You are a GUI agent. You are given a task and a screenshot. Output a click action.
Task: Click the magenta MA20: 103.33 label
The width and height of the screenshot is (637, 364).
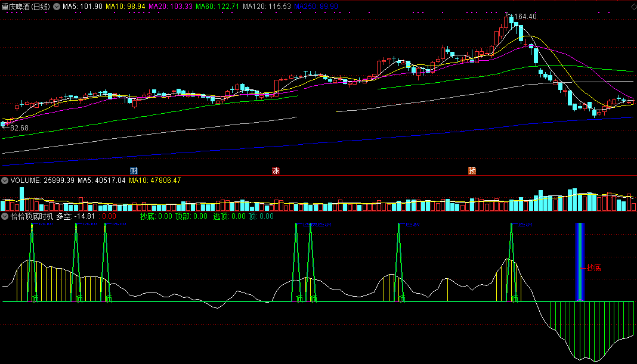[x=171, y=7]
